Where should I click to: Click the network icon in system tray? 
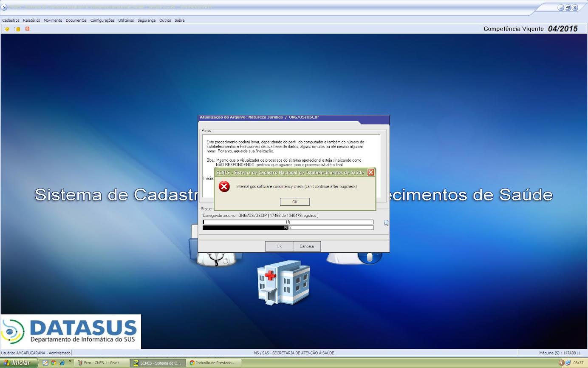click(x=568, y=363)
